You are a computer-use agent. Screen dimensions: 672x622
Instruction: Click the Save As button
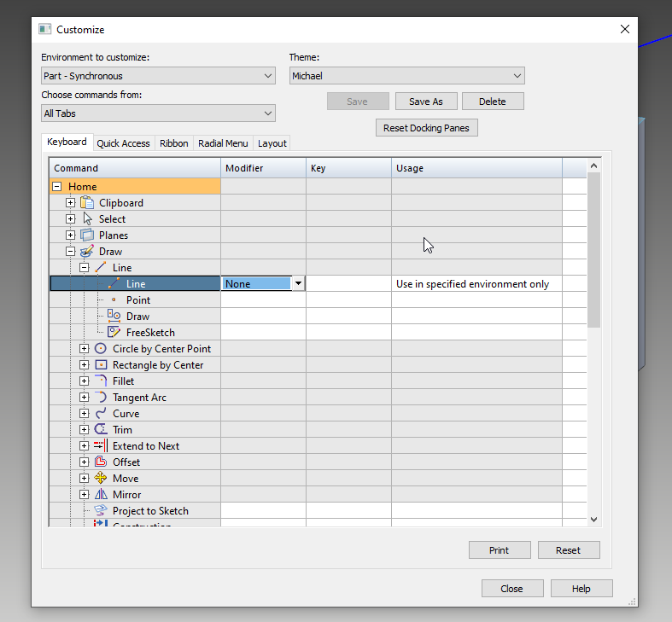(x=426, y=102)
